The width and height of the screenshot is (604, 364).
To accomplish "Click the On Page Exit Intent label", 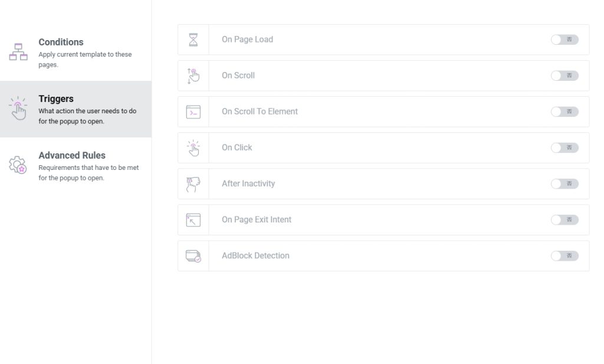I will 257,219.
